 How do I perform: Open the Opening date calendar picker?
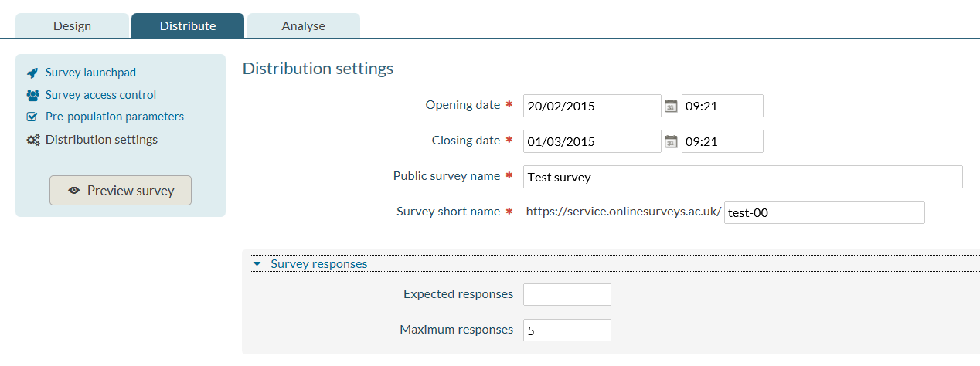click(x=671, y=106)
